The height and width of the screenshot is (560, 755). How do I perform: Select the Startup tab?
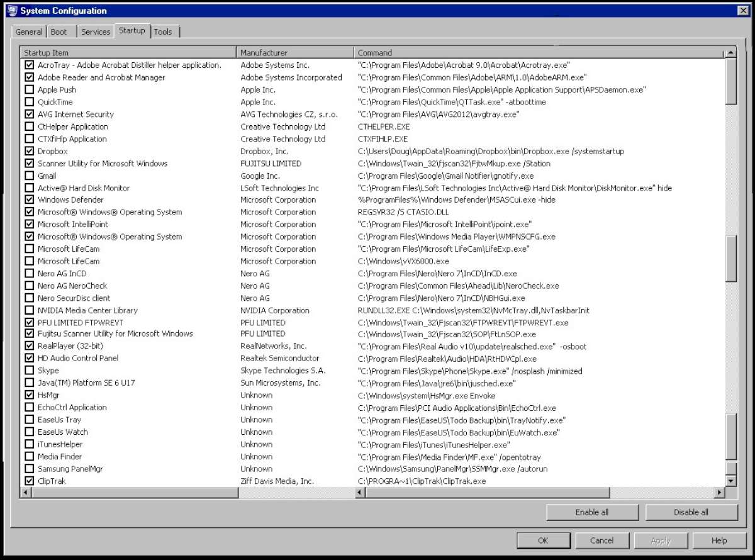(x=131, y=30)
